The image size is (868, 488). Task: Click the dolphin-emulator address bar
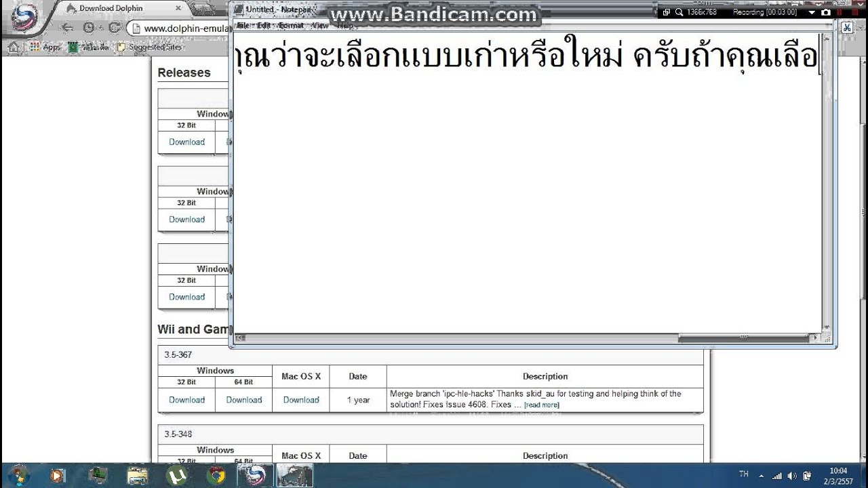pyautogui.click(x=178, y=28)
